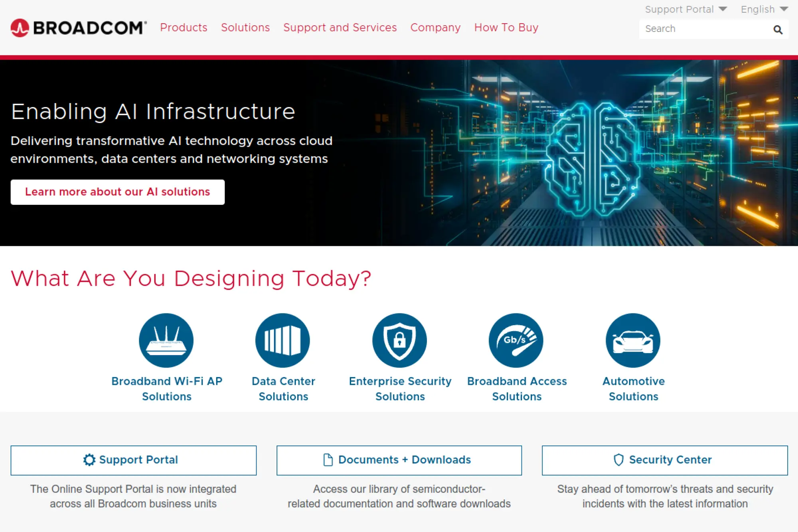Open the Products menu

point(184,28)
